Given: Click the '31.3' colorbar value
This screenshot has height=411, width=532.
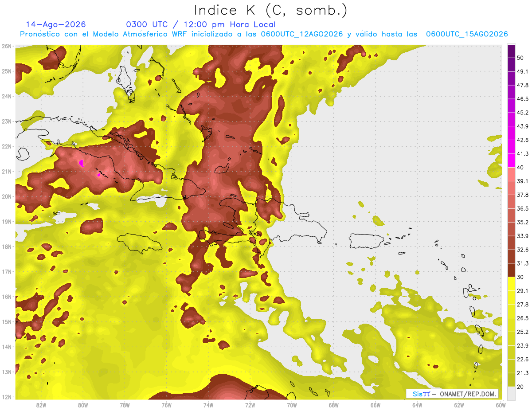Looking at the screenshot, I should (523, 263).
